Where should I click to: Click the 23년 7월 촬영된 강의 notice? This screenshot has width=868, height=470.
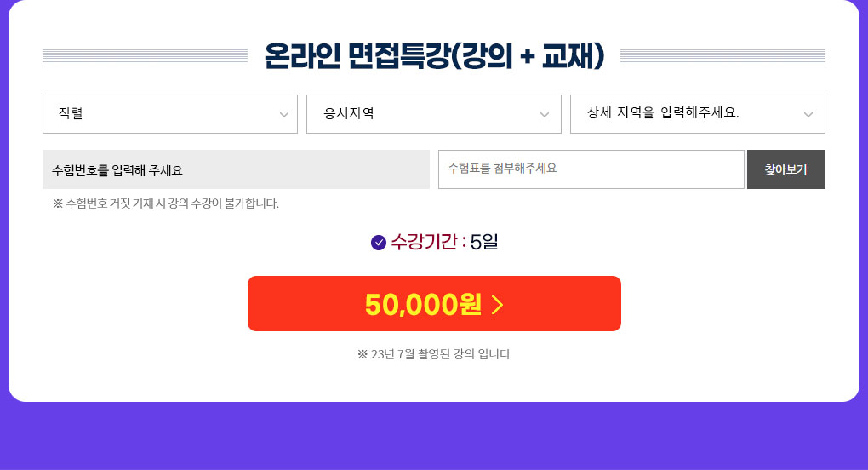pos(434,354)
